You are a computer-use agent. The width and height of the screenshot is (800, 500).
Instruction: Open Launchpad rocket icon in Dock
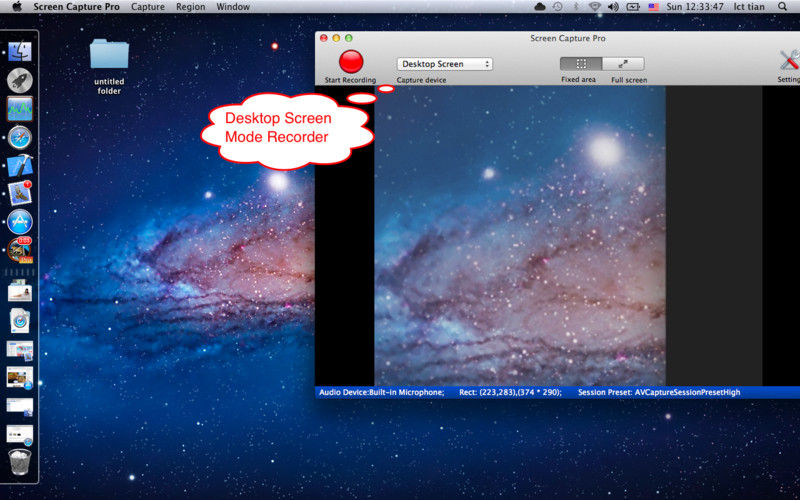click(20, 80)
